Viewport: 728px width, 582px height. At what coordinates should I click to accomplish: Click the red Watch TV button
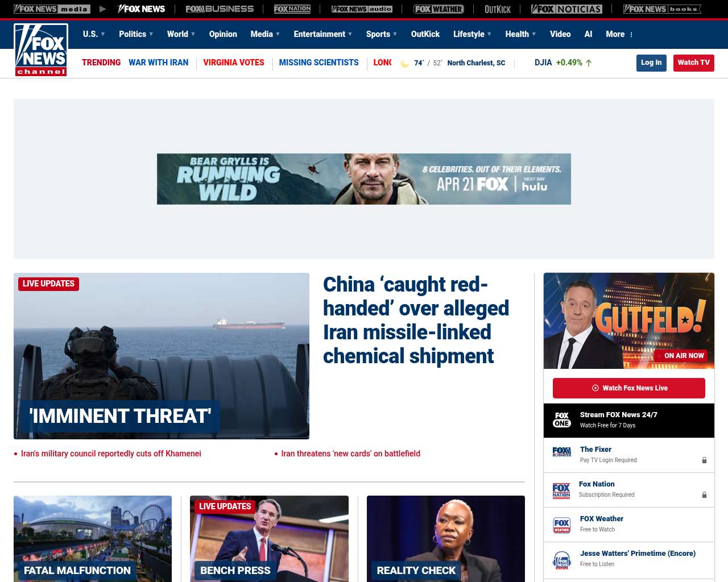click(693, 63)
